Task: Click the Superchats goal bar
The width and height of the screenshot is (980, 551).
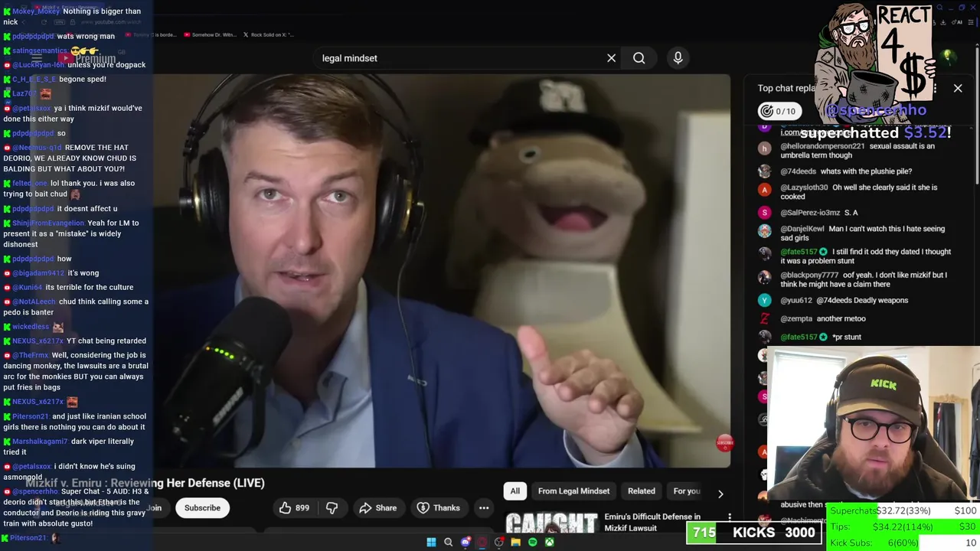Action: pos(903,511)
